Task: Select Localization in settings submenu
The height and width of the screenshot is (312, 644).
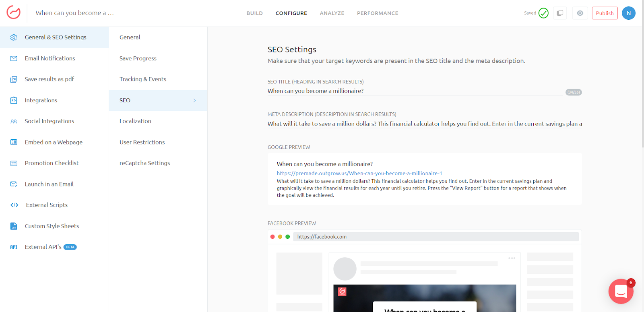Action: point(135,121)
